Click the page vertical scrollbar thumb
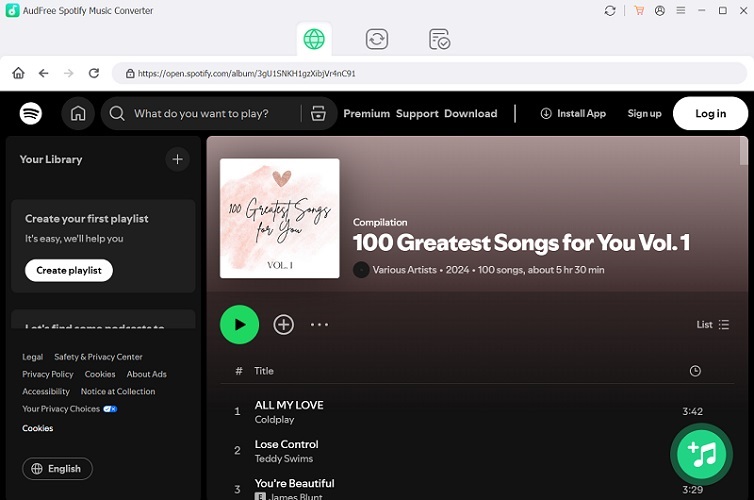The image size is (754, 500). click(743, 151)
